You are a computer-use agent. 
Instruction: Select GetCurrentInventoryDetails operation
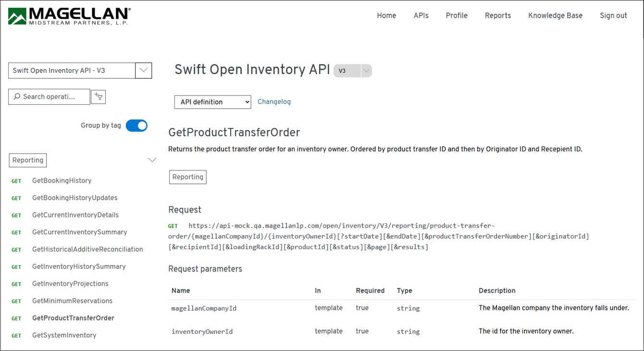point(75,215)
